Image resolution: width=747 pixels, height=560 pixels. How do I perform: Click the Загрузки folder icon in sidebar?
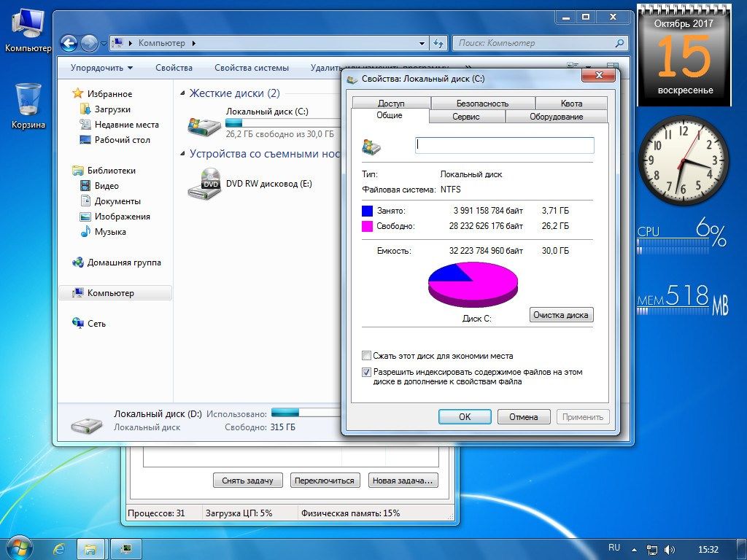point(85,109)
